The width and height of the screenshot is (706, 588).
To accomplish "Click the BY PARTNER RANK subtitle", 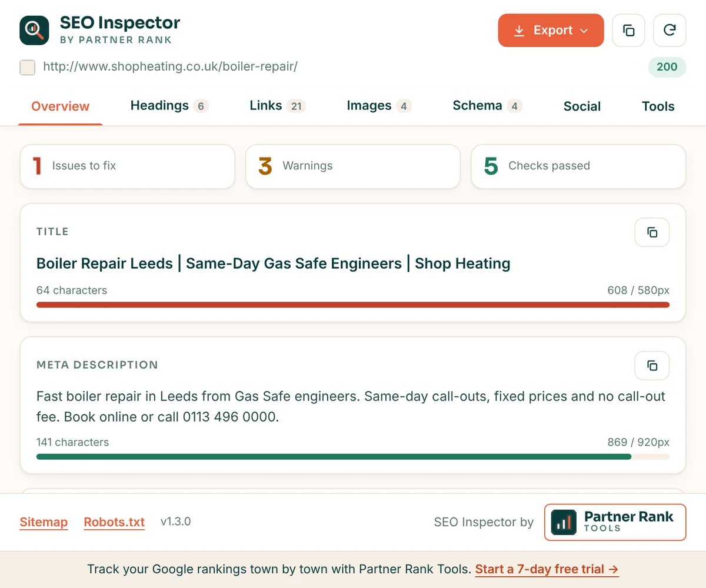I will [x=116, y=40].
